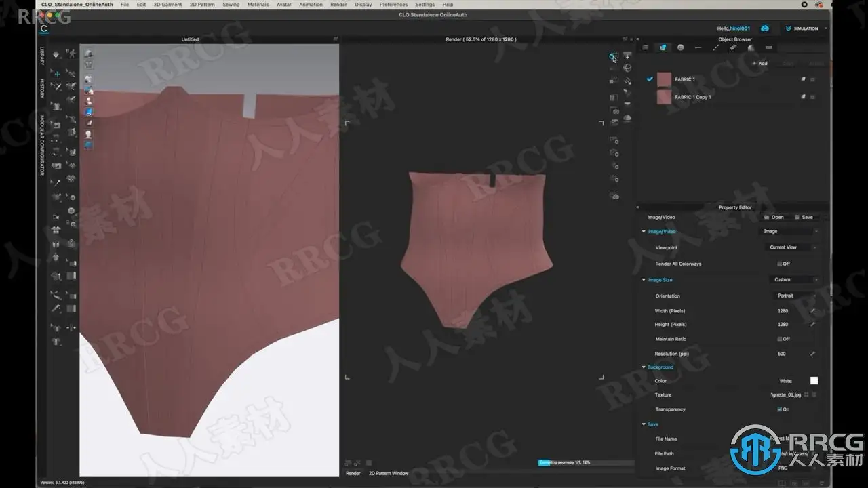Collapse the Save section
868x488 pixels.
click(x=644, y=424)
